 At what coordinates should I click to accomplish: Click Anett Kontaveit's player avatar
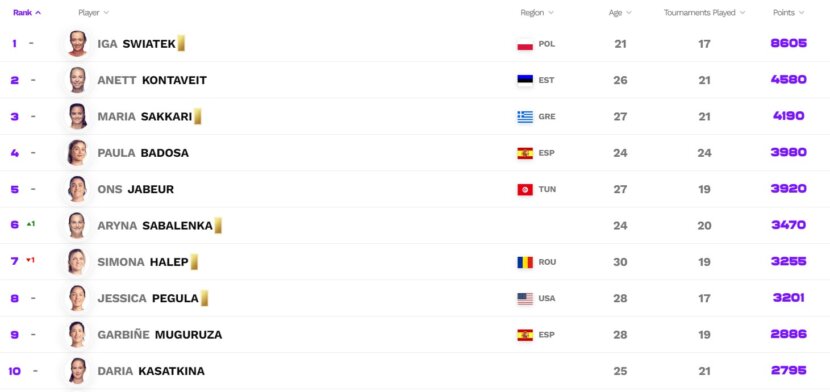(77, 80)
